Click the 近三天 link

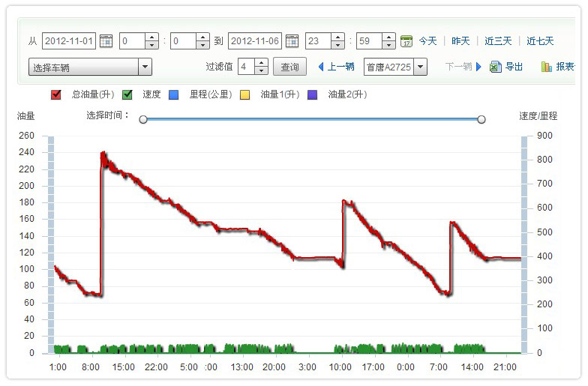click(498, 40)
